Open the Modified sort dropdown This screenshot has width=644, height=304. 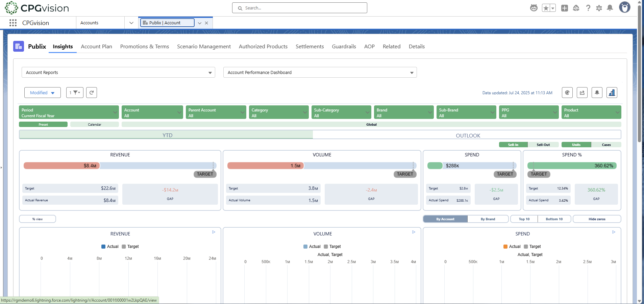[42, 92]
